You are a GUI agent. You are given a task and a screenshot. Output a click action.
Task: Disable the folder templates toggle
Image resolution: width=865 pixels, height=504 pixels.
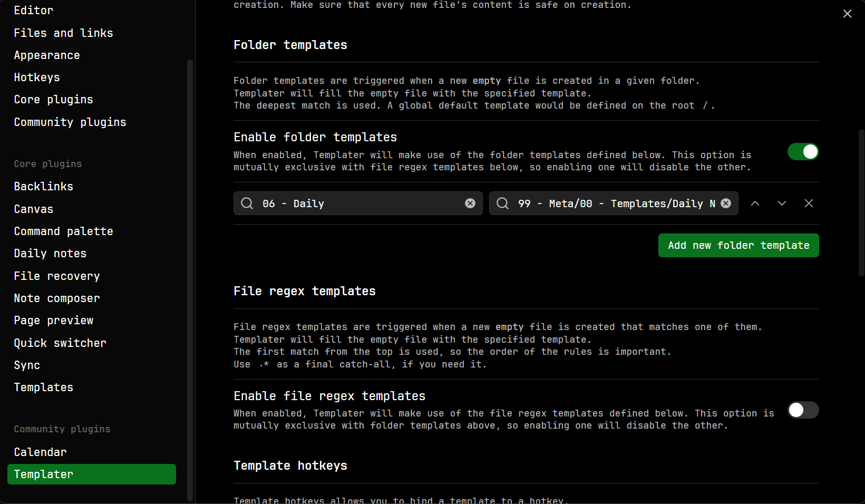point(803,152)
